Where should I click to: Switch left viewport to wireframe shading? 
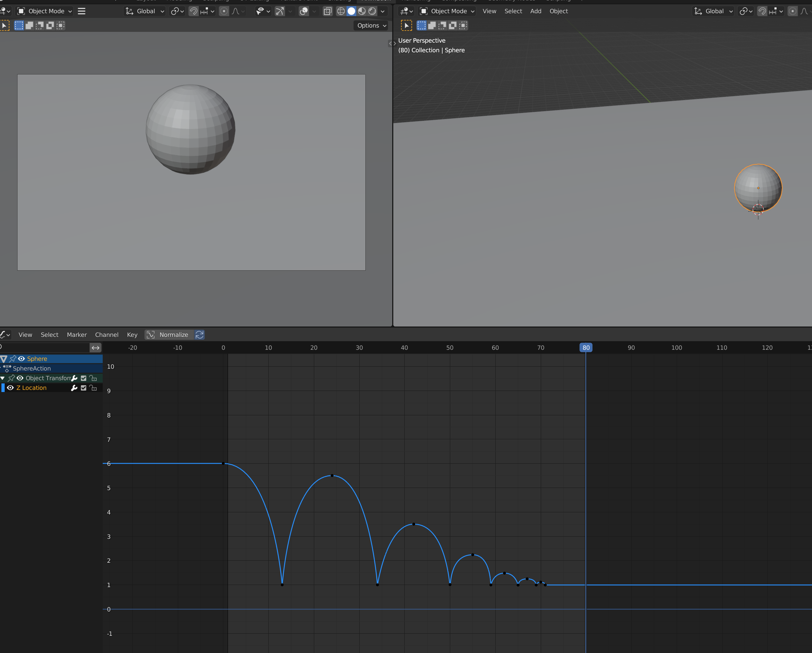(x=341, y=11)
